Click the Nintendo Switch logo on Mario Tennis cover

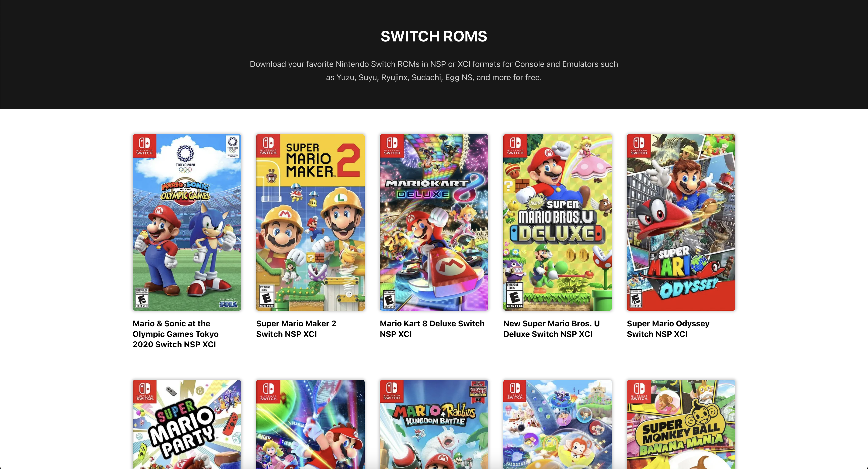[268, 392]
